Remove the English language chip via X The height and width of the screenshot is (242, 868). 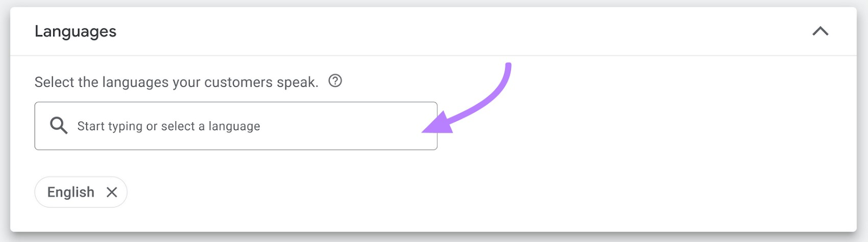click(112, 192)
